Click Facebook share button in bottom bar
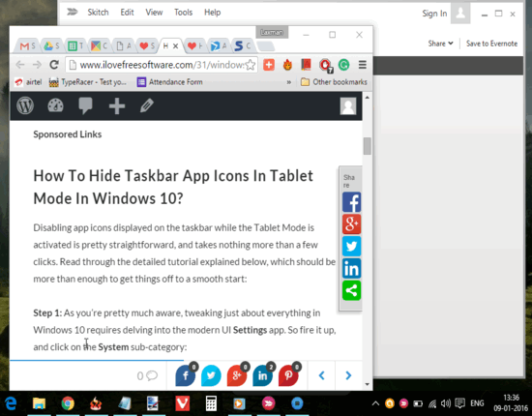532x416 pixels. coord(186,375)
